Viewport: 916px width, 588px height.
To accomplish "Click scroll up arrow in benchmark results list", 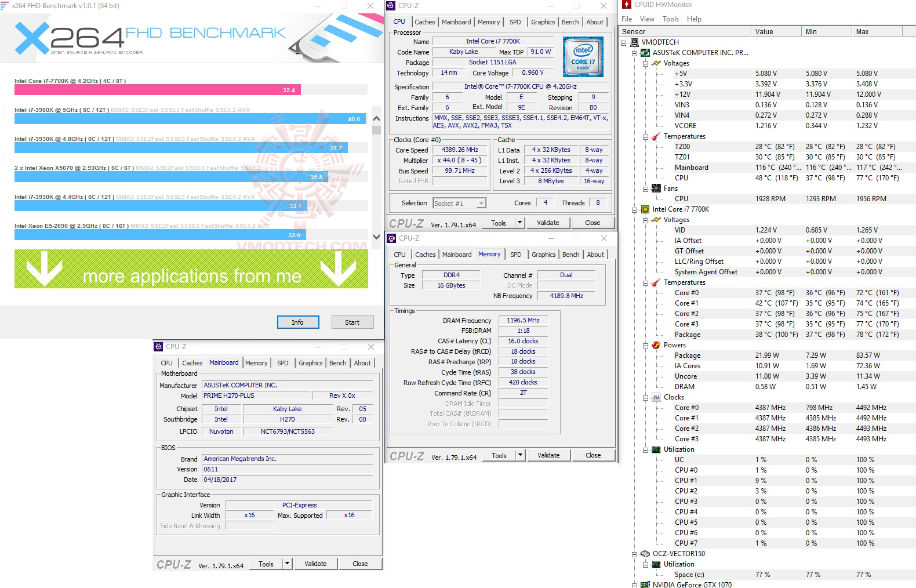I will coord(376,118).
